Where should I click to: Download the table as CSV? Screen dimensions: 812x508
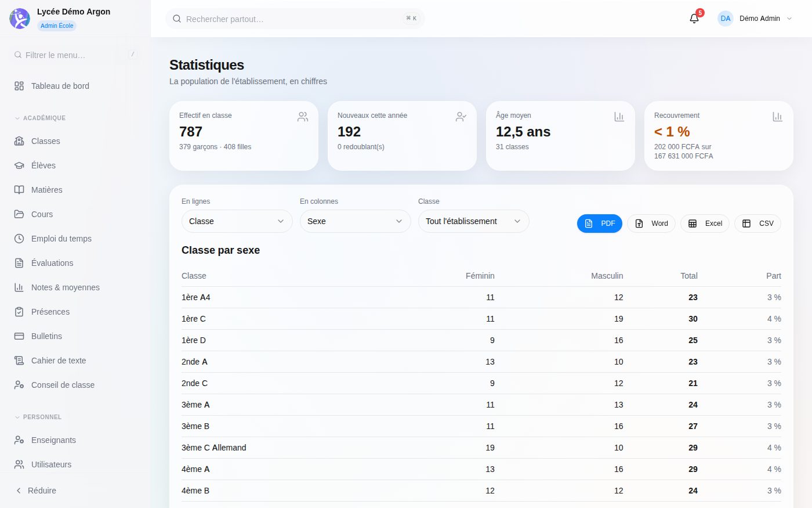[757, 224]
